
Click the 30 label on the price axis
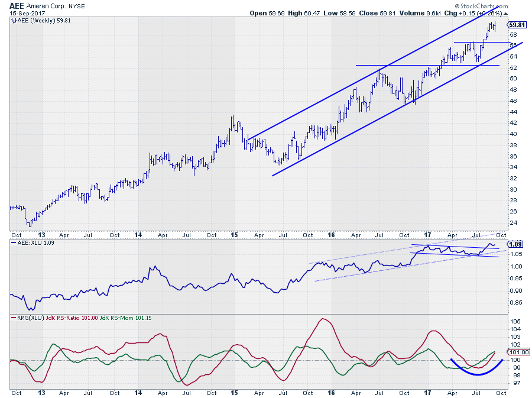[x=513, y=190]
